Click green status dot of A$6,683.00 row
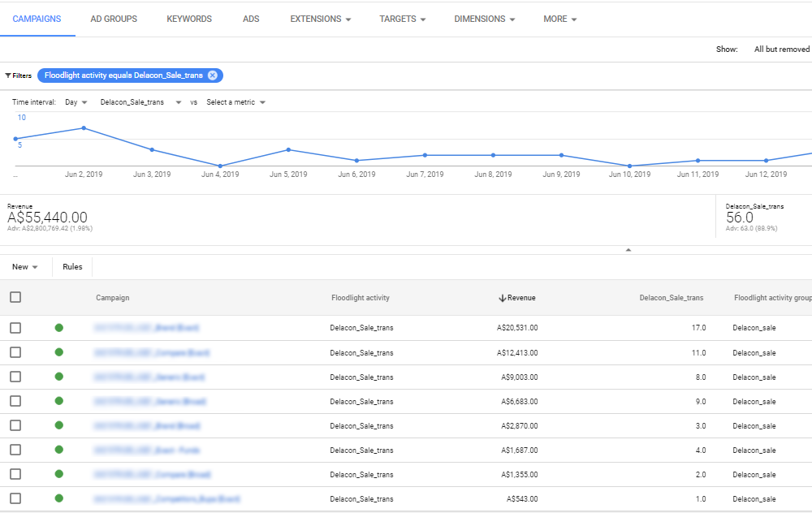 (59, 401)
